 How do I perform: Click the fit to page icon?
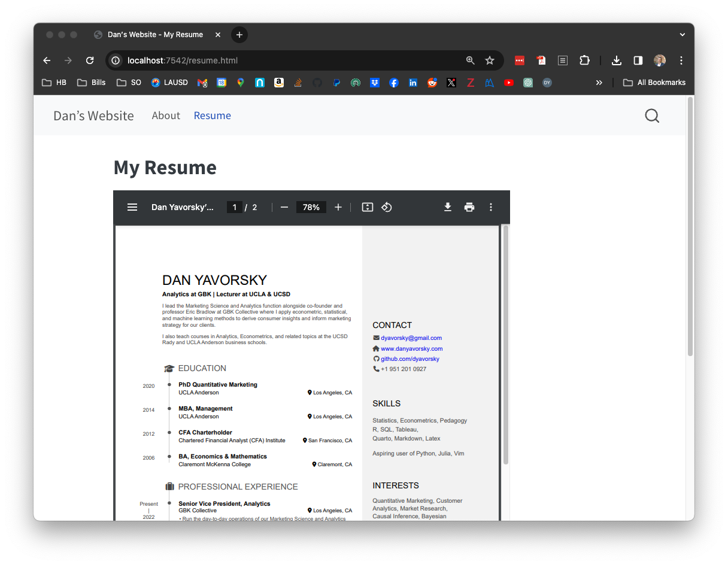(x=368, y=207)
